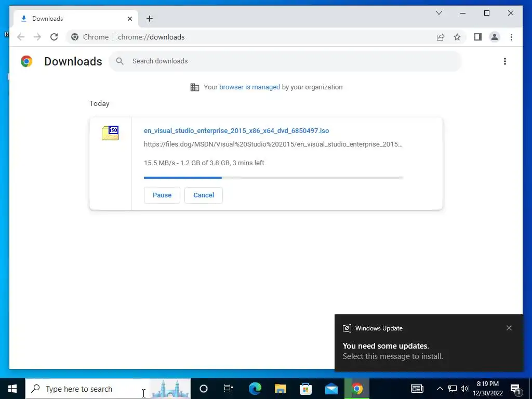Click the '15.5 MB/s - 1.2 GB of 3.8 GB' status
The image size is (532, 399).
tap(204, 163)
